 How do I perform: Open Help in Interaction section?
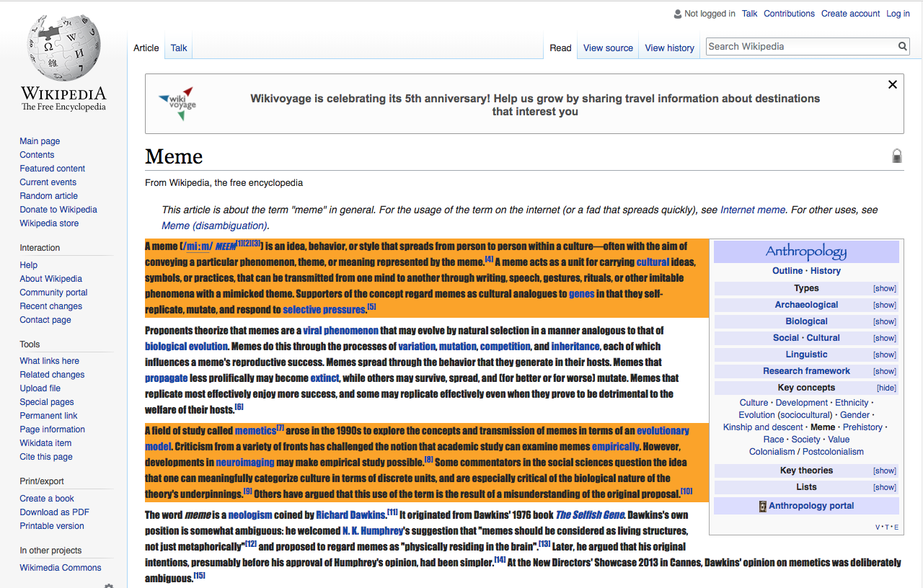click(28, 265)
